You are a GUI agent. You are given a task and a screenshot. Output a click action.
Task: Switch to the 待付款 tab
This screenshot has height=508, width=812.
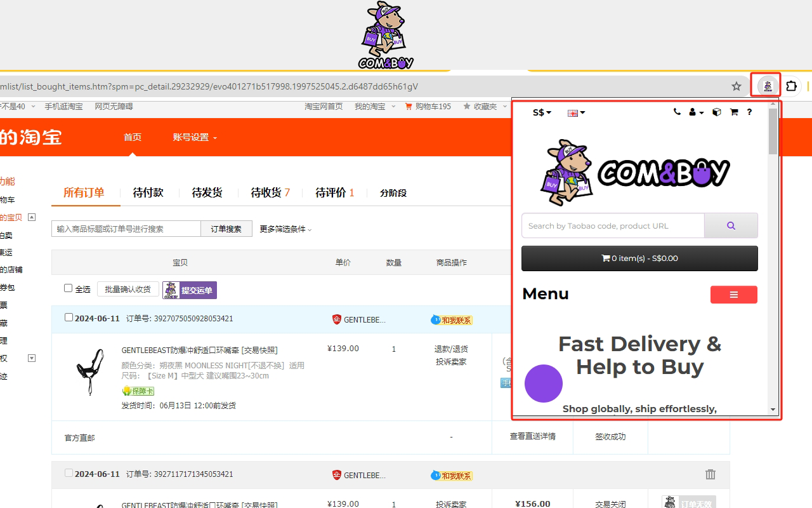tap(148, 192)
